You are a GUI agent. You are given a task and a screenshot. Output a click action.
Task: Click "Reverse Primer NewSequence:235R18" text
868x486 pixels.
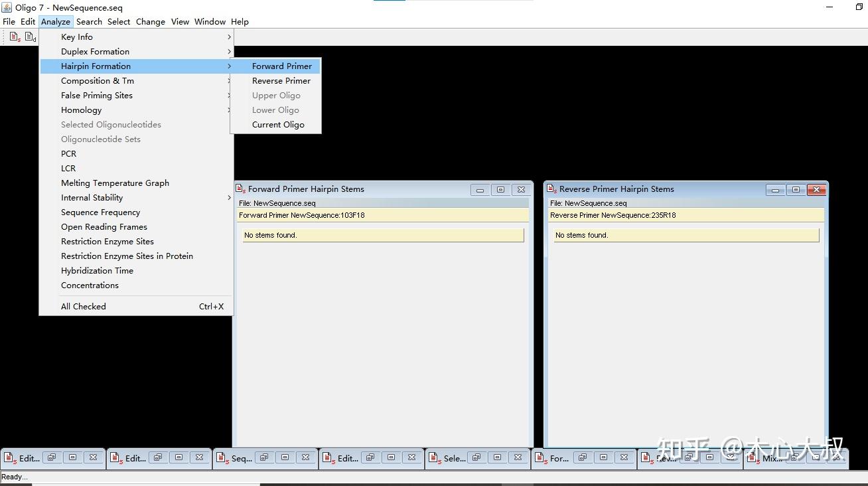tap(613, 215)
